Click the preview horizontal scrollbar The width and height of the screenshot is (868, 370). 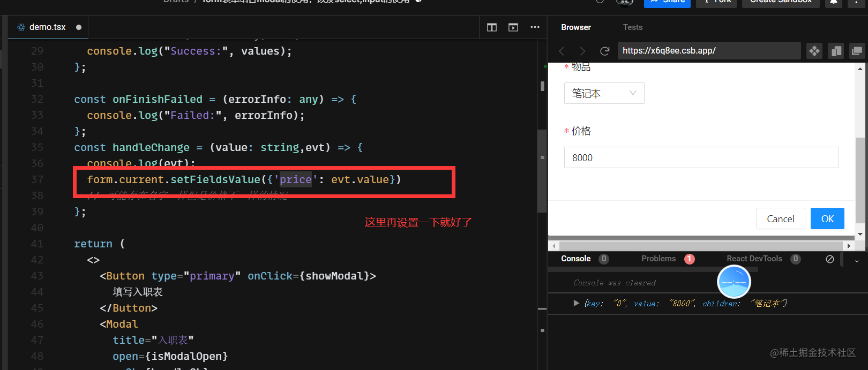pos(701,246)
